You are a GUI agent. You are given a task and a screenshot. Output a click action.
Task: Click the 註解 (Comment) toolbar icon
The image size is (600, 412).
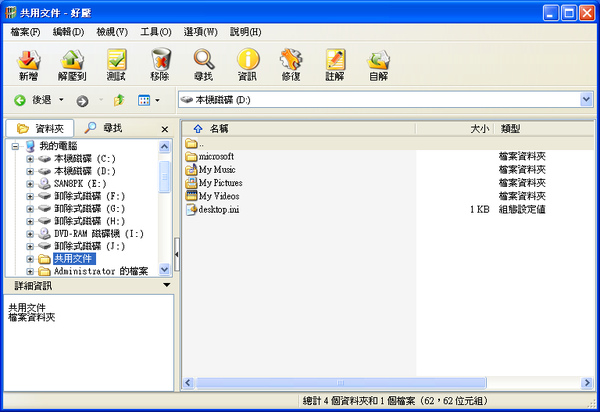[x=335, y=65]
